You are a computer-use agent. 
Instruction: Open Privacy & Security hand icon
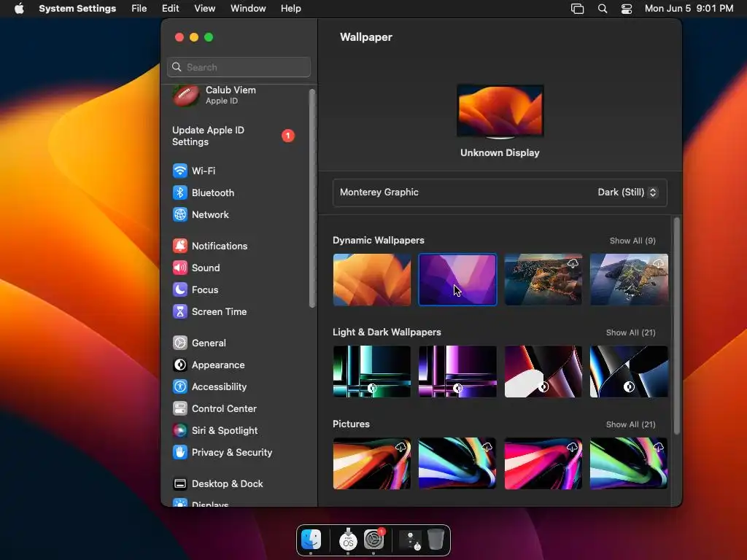pyautogui.click(x=180, y=452)
